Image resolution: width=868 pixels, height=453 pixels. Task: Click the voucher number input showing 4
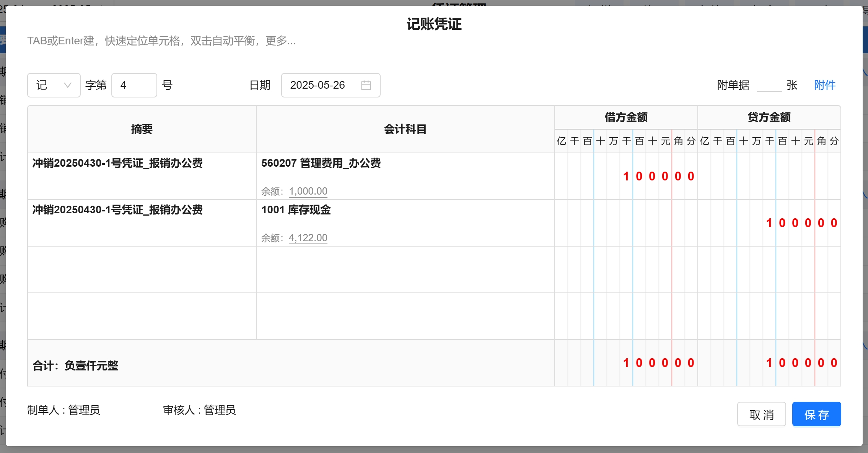pos(134,85)
